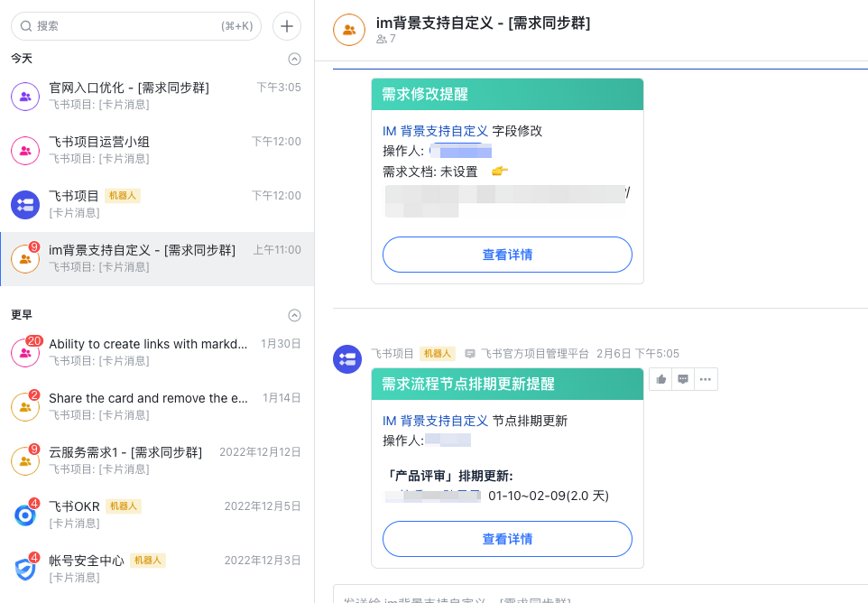Open 飞书官方项目管理平台 source label

pos(535,353)
